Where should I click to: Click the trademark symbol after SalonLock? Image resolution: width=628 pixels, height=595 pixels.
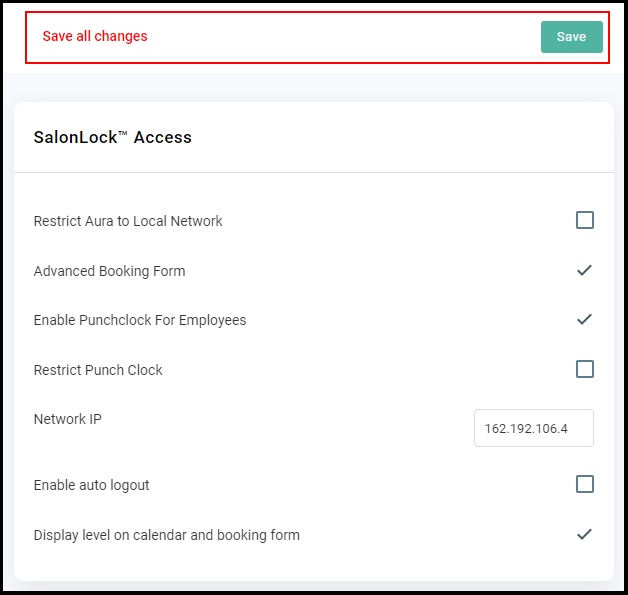(x=123, y=133)
